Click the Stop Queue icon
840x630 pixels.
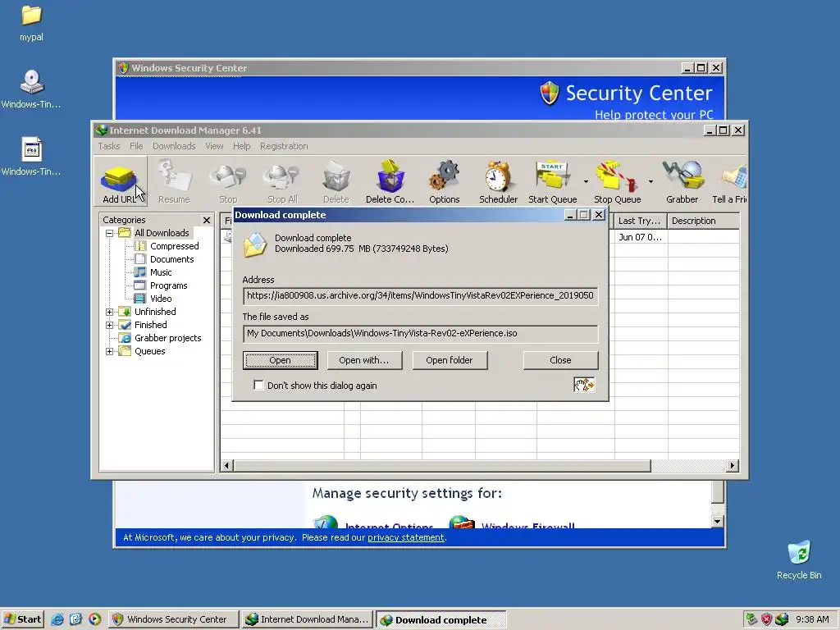coord(617,181)
